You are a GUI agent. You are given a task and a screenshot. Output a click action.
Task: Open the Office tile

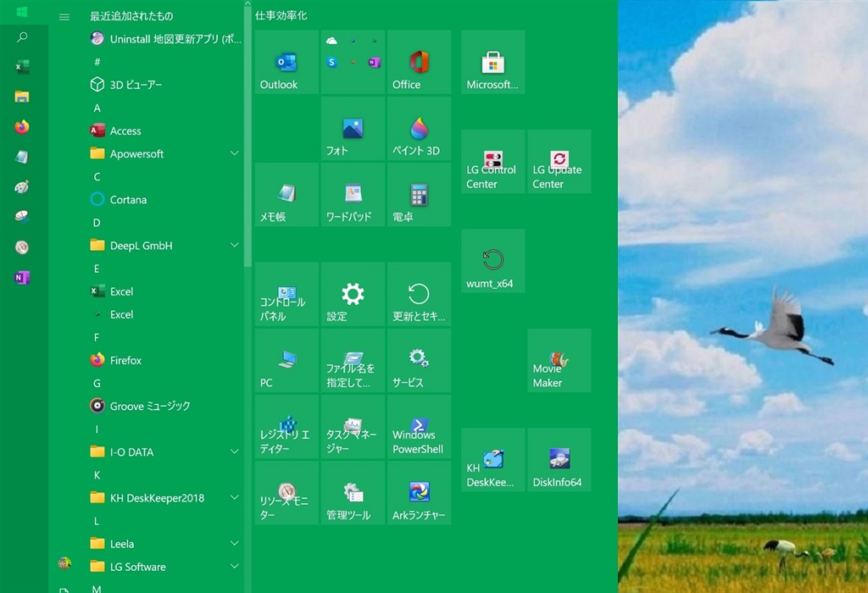419,62
